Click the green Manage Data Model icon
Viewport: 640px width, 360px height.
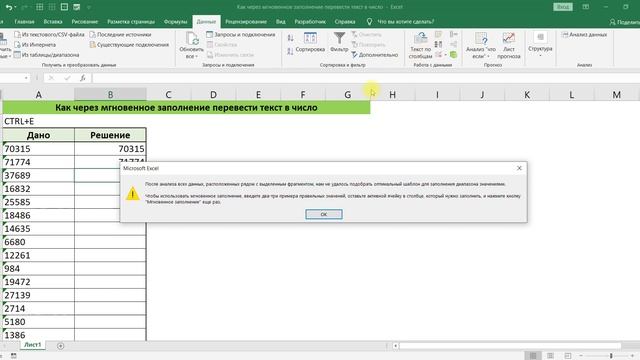point(453,54)
